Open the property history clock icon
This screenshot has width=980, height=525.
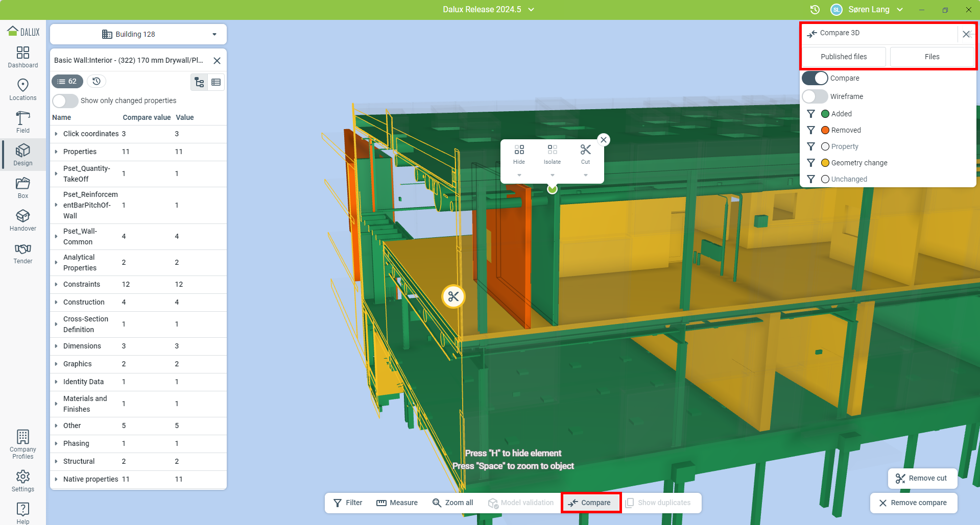tap(97, 81)
